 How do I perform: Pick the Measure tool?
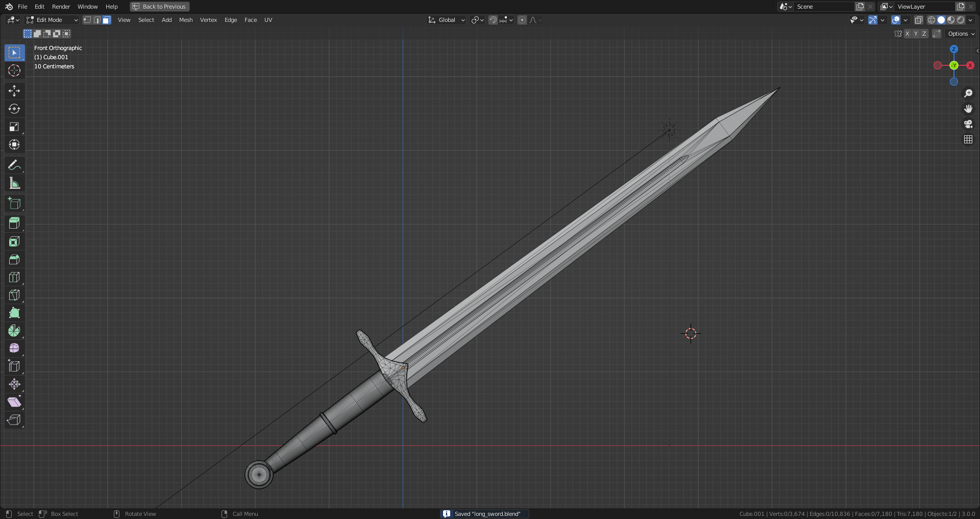click(x=14, y=183)
